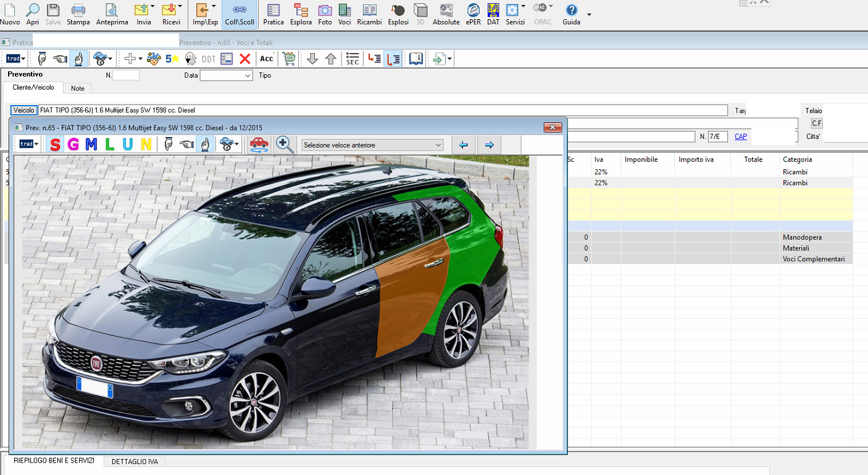
Task: Open the Esplora explorer tool
Action: tap(301, 14)
